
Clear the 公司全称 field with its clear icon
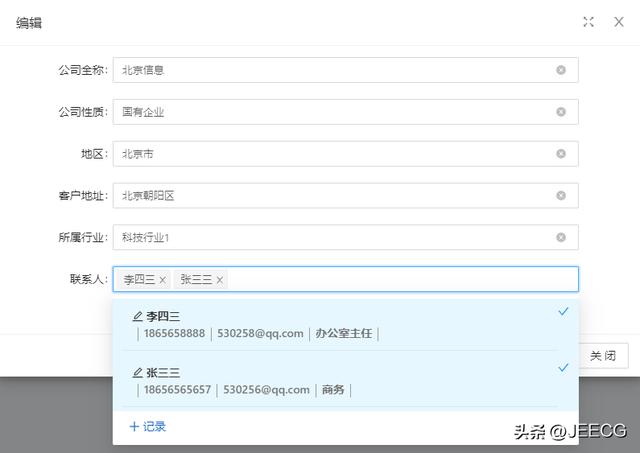pyautogui.click(x=561, y=70)
